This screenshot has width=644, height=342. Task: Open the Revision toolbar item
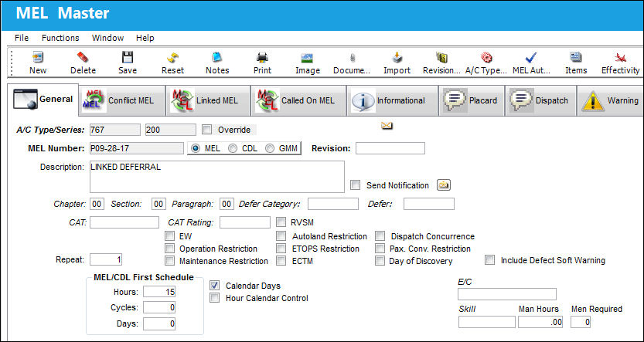click(x=441, y=63)
